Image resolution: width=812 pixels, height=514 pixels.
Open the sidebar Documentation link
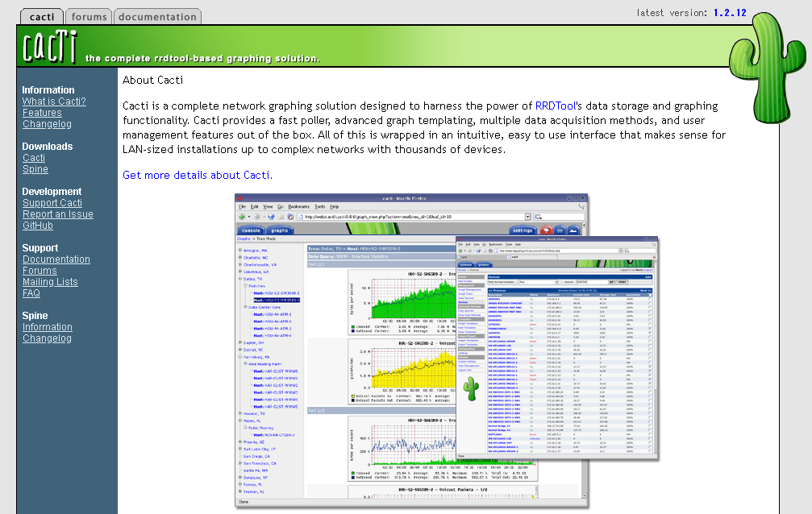point(56,259)
